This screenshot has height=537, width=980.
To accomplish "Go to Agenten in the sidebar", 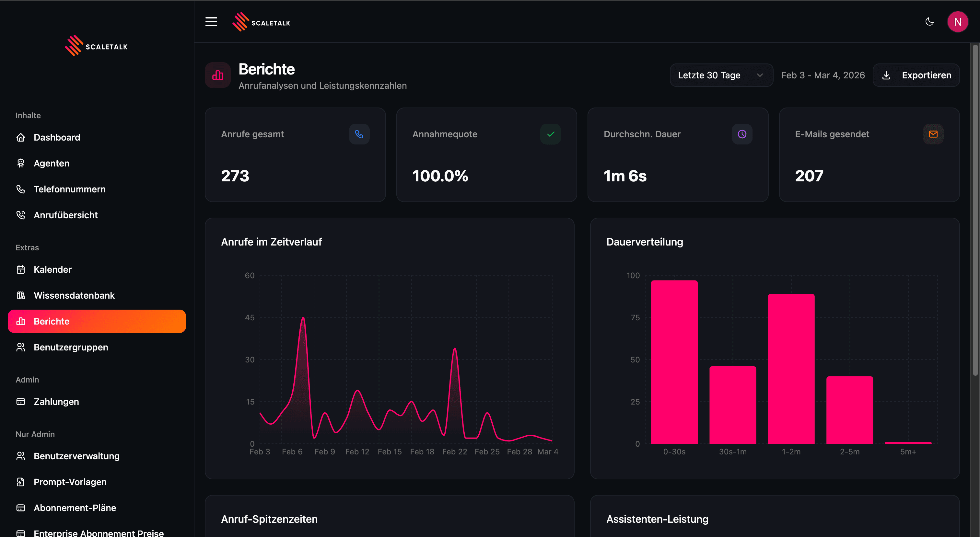I will point(51,163).
